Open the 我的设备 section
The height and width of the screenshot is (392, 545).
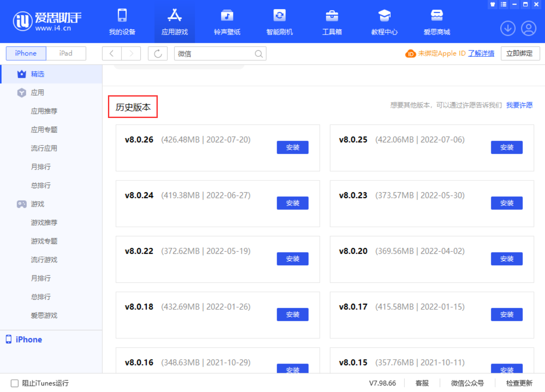(122, 21)
